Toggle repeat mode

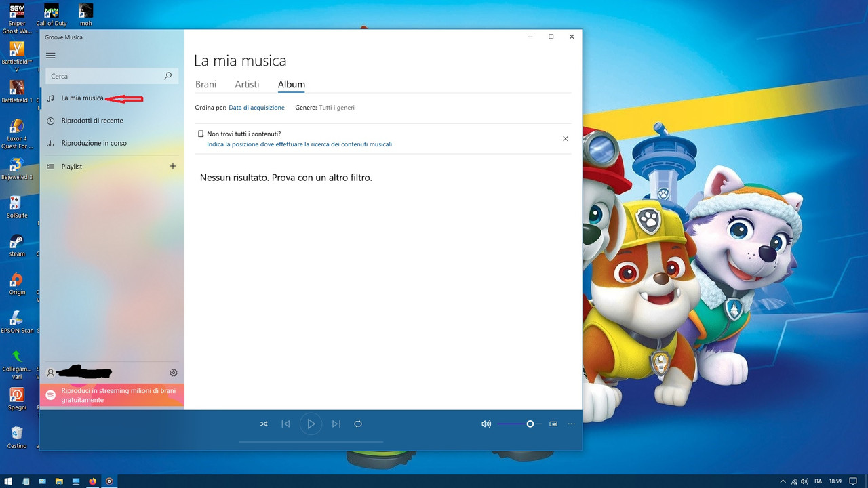point(358,424)
